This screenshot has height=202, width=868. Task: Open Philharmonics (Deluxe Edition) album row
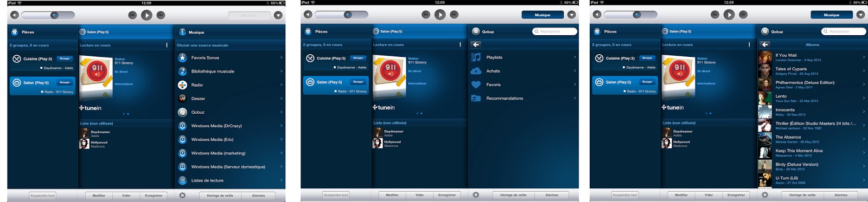tap(812, 84)
